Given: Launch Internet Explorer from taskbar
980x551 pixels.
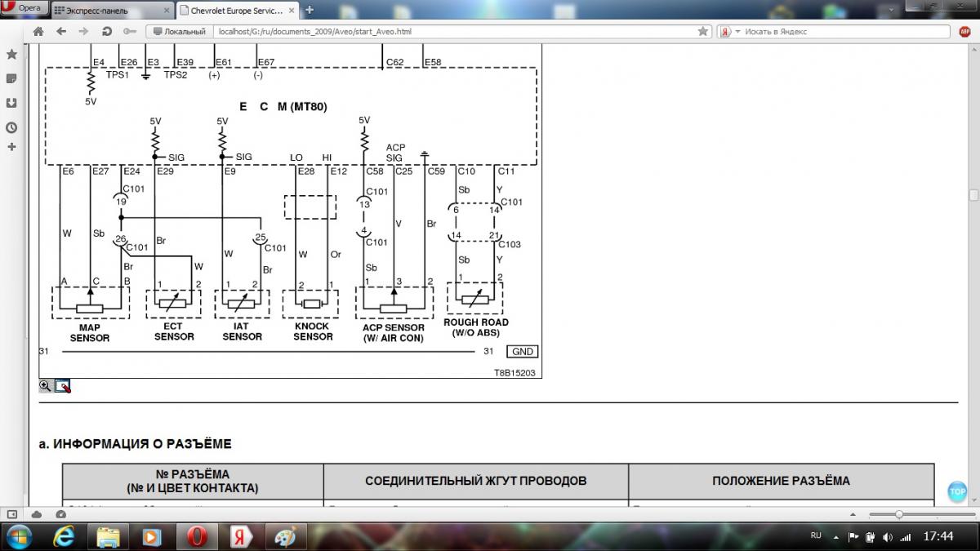Looking at the screenshot, I should (x=64, y=537).
